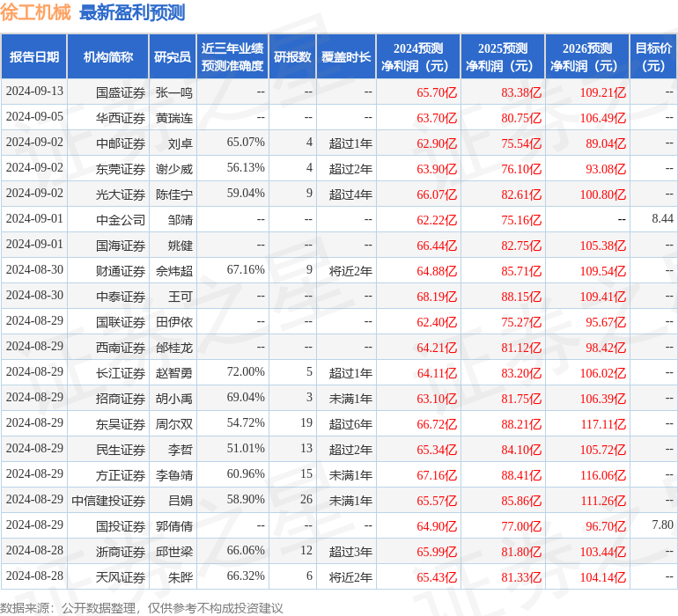Click 天风证券 institution name
Viewport: 678px width, 616px height.
(x=121, y=577)
